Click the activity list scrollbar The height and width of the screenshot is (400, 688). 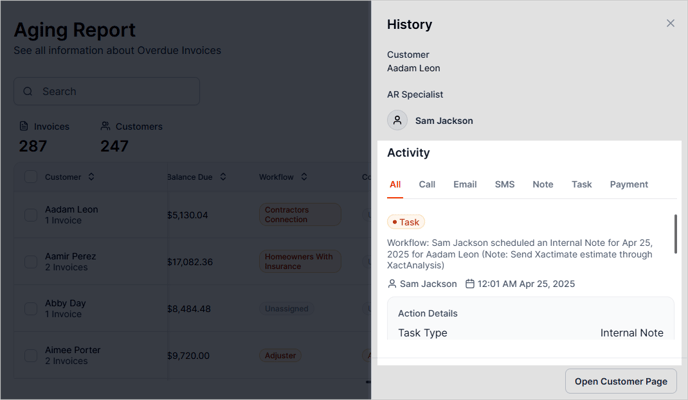[676, 235]
